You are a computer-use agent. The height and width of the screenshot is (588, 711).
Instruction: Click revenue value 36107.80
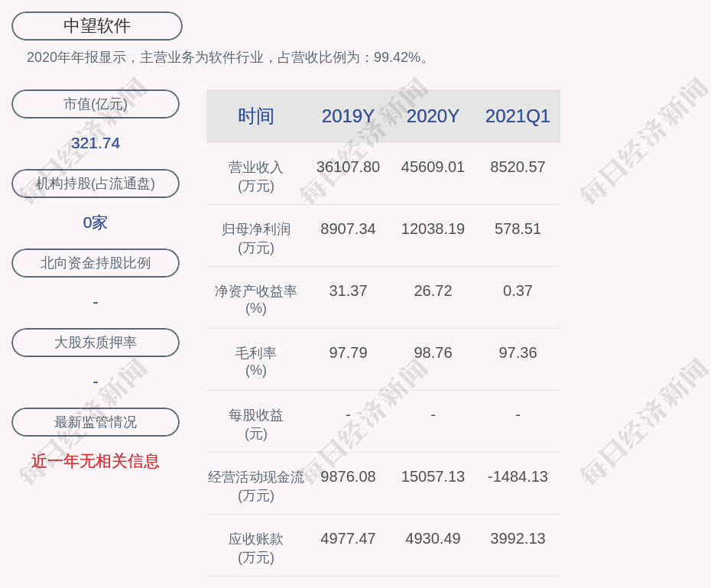348,167
